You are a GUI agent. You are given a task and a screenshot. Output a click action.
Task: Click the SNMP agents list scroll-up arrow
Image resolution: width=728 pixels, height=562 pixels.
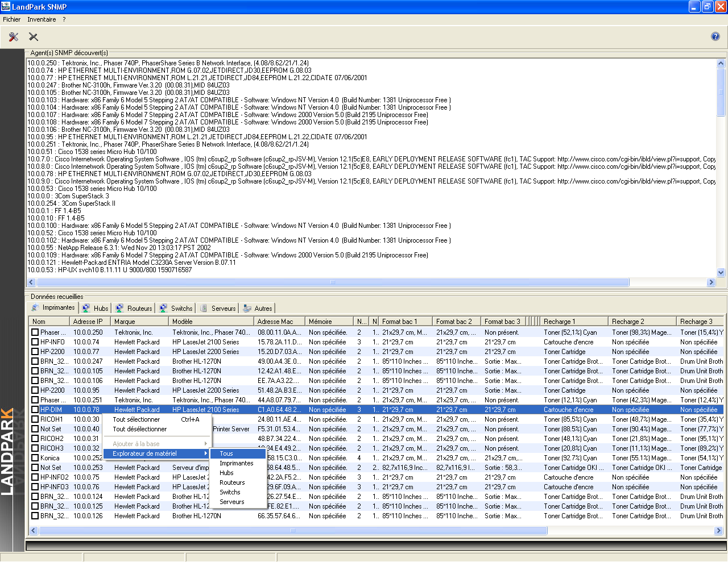coord(721,64)
